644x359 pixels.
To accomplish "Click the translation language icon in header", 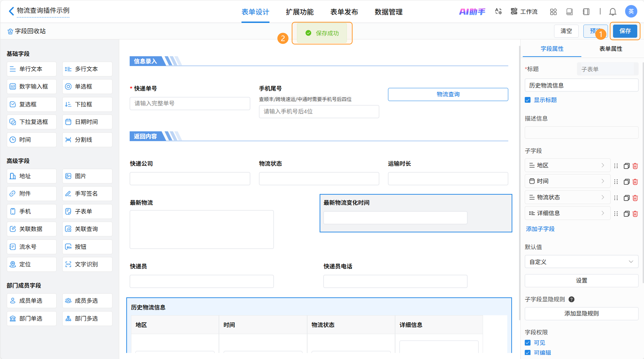I will click(x=498, y=12).
